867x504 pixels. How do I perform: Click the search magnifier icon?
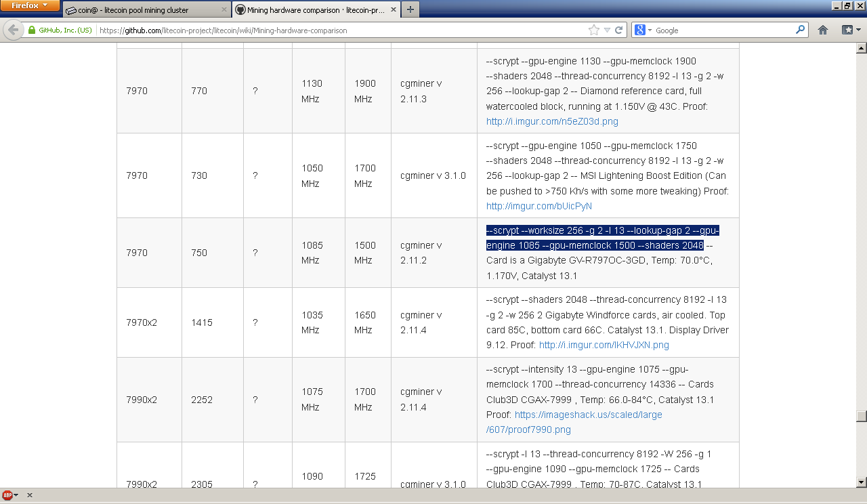click(x=801, y=30)
